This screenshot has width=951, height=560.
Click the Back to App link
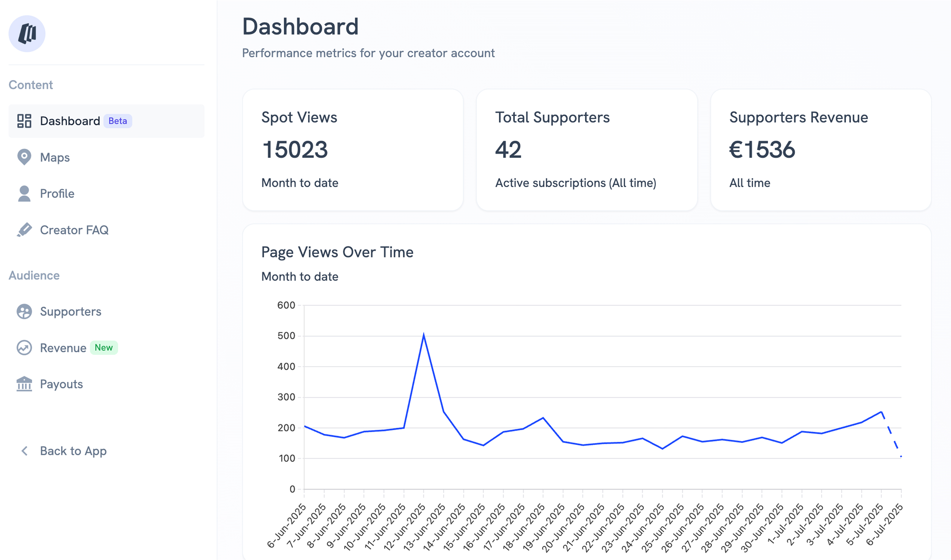coord(73,451)
